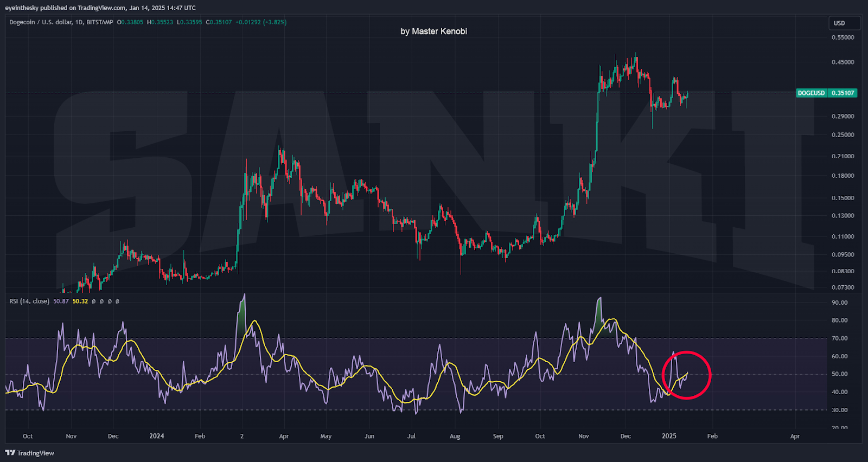
Task: Click the high value H0.35523
Action: [x=160, y=22]
